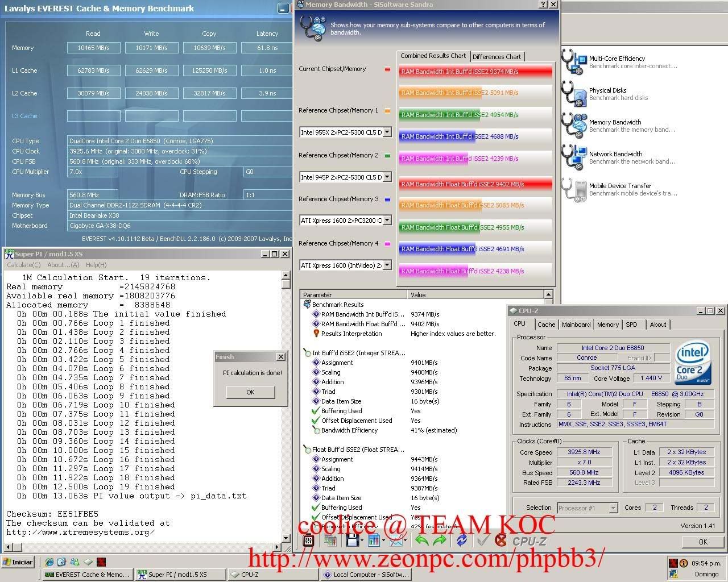This screenshot has height=582, width=728.
Task: Click the Memory Bandwidth stethoscope icon in the header
Action: pos(312,28)
